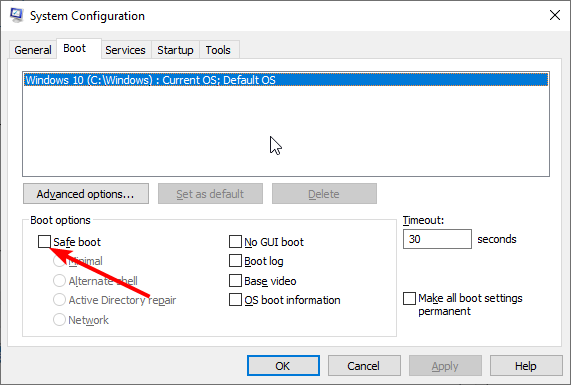Click the Timeout seconds input field

437,239
